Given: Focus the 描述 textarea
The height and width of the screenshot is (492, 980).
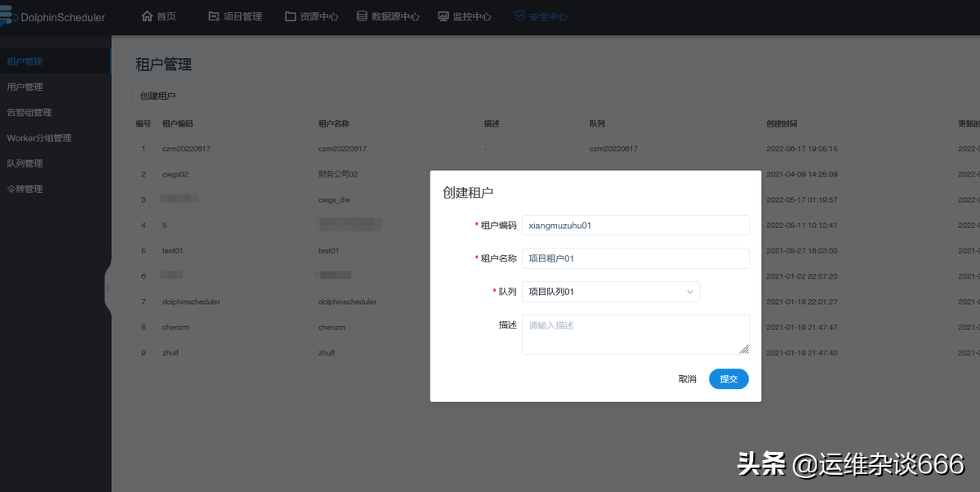Looking at the screenshot, I should 635,334.
